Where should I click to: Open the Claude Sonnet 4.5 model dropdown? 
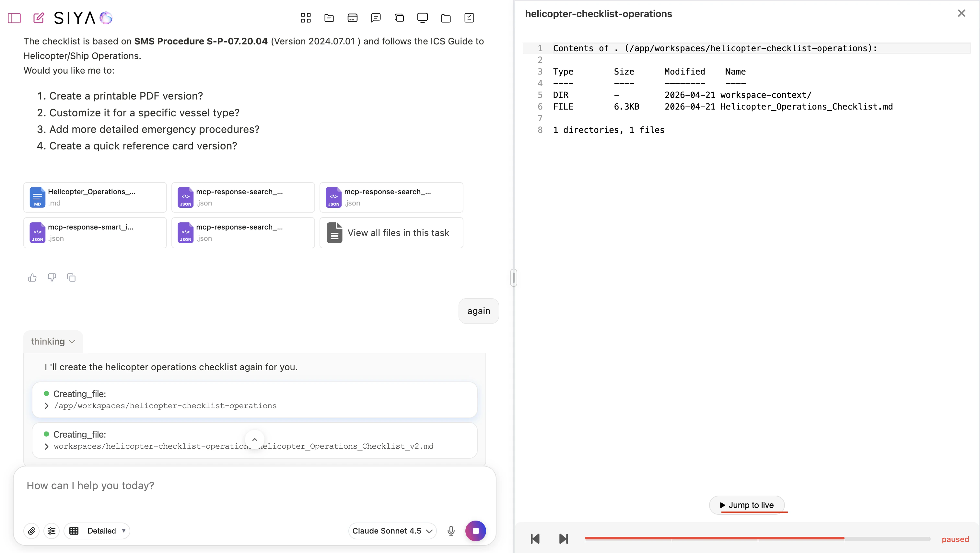(392, 531)
